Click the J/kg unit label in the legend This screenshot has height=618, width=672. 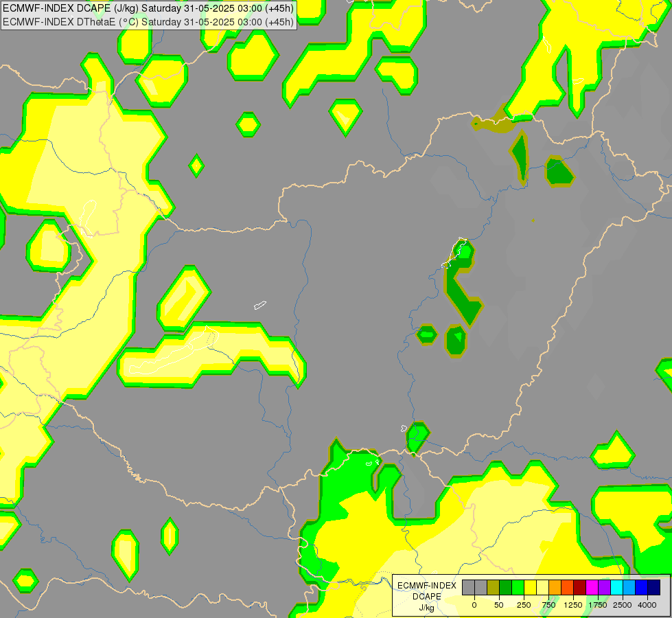426,608
